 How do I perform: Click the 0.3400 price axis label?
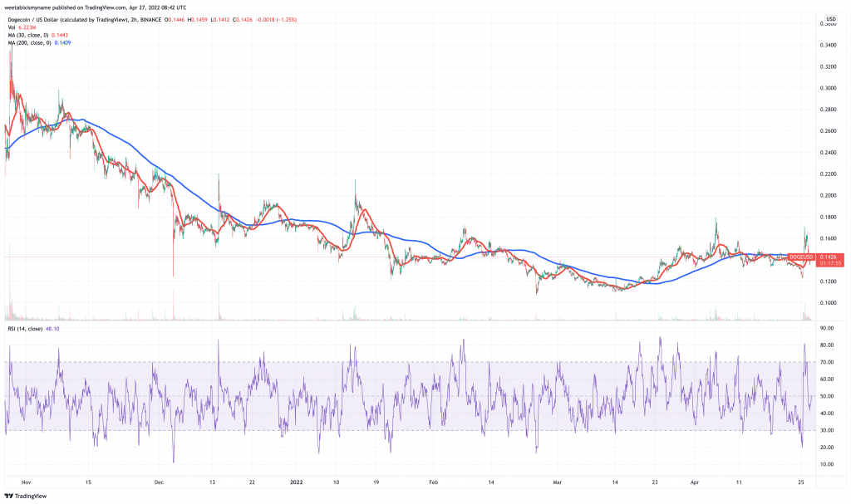[x=828, y=45]
